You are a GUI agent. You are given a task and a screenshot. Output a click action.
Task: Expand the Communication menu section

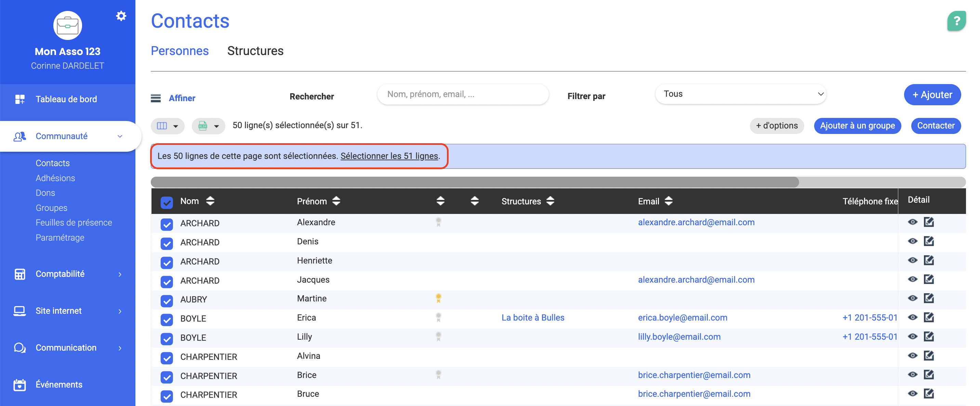tap(120, 348)
